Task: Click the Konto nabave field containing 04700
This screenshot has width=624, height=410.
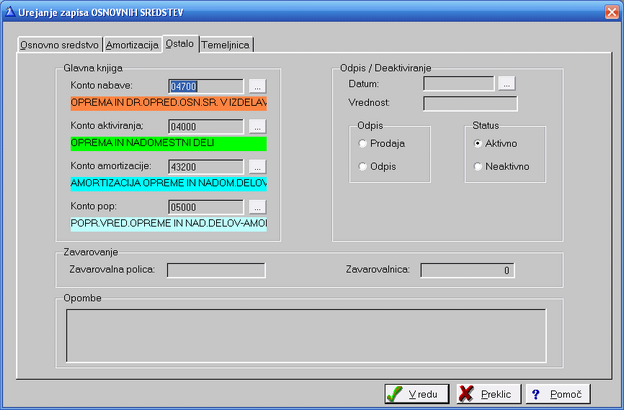Action: point(206,86)
